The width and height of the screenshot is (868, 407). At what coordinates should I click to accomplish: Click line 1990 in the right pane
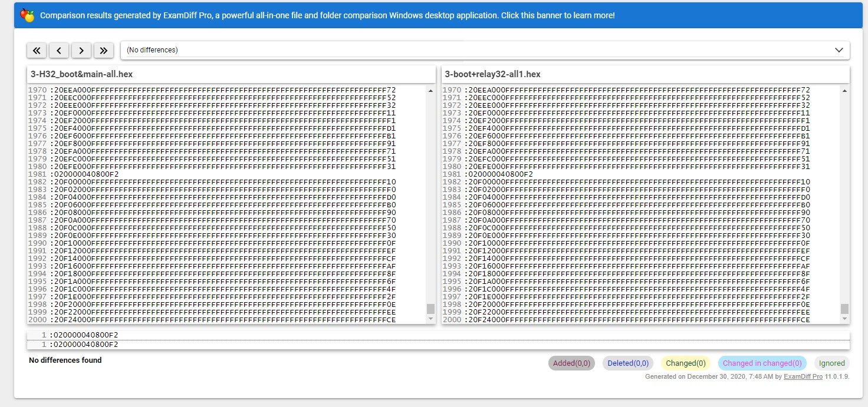point(637,243)
